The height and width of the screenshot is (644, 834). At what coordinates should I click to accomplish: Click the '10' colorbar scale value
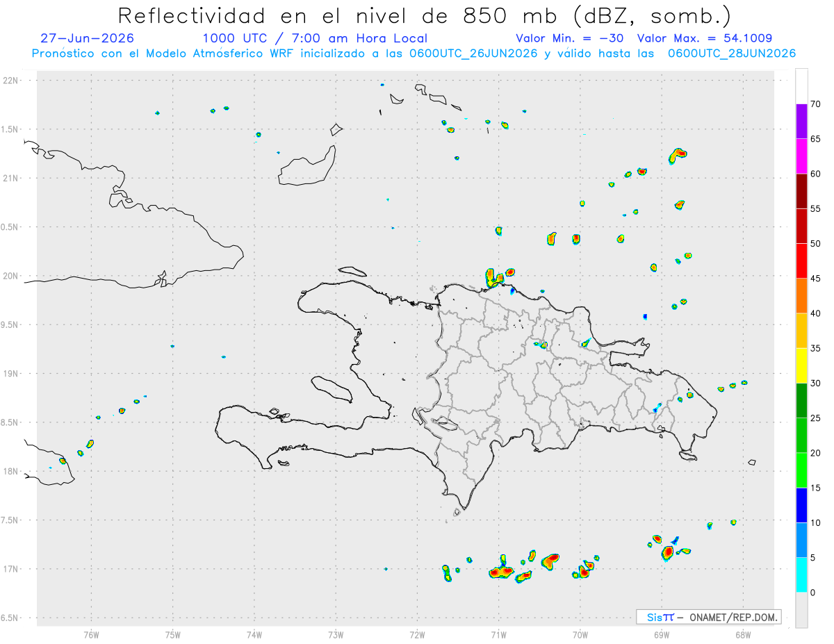click(816, 522)
